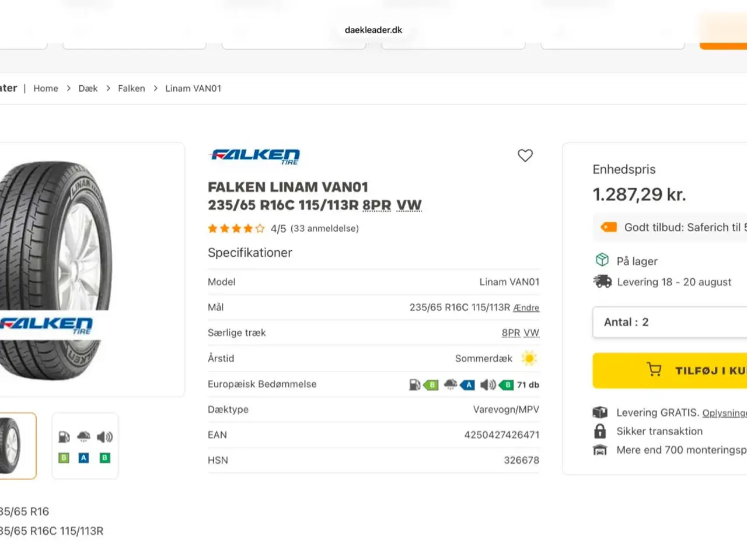Viewport: 747px width, 560px height.
Task: Select the EU label ratings thumbnail
Action: point(85,446)
